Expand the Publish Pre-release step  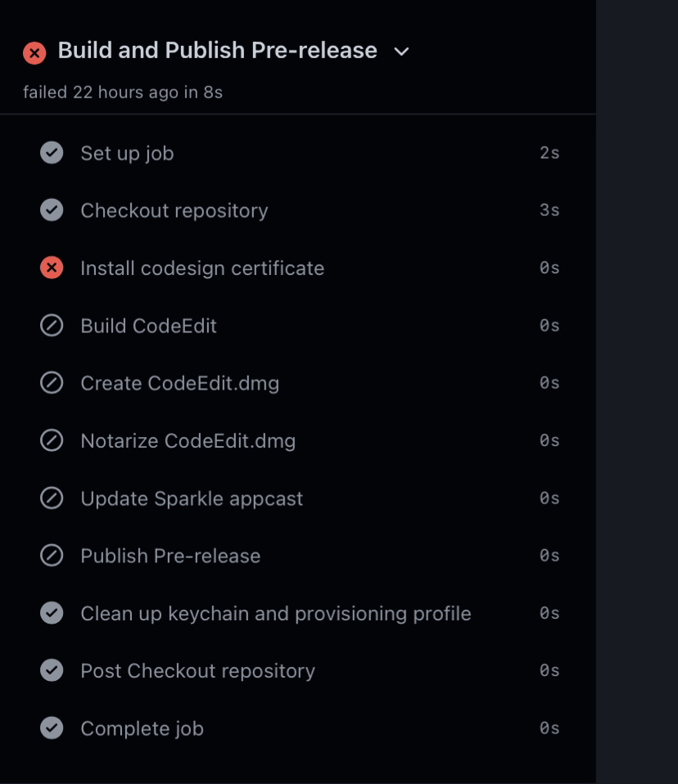tap(170, 556)
